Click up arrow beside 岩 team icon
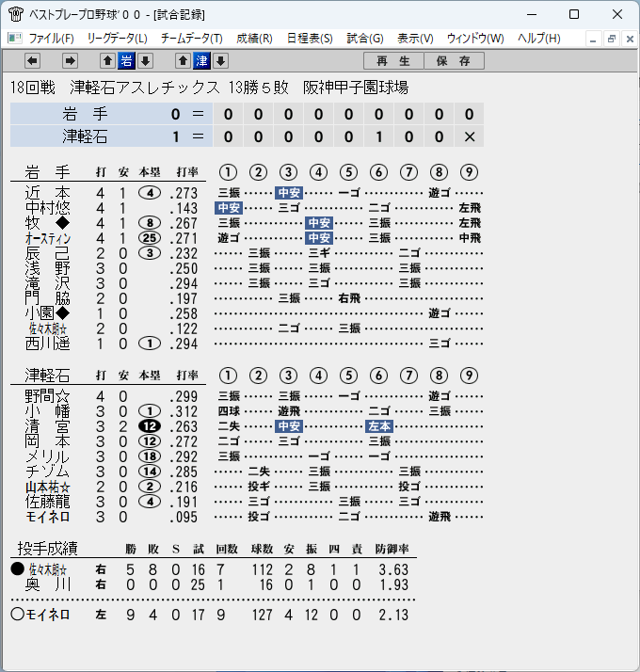This screenshot has height=672, width=640. (x=107, y=61)
